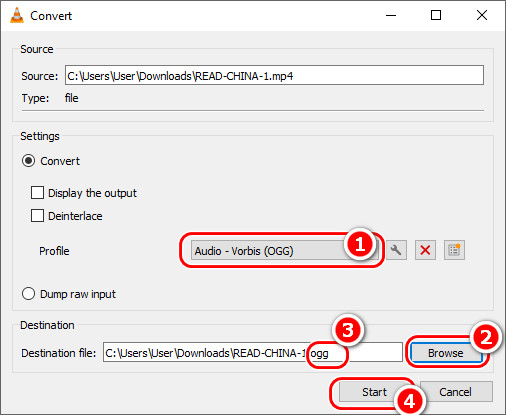
Task: Click the 'Source:' field label
Action: [x=40, y=76]
